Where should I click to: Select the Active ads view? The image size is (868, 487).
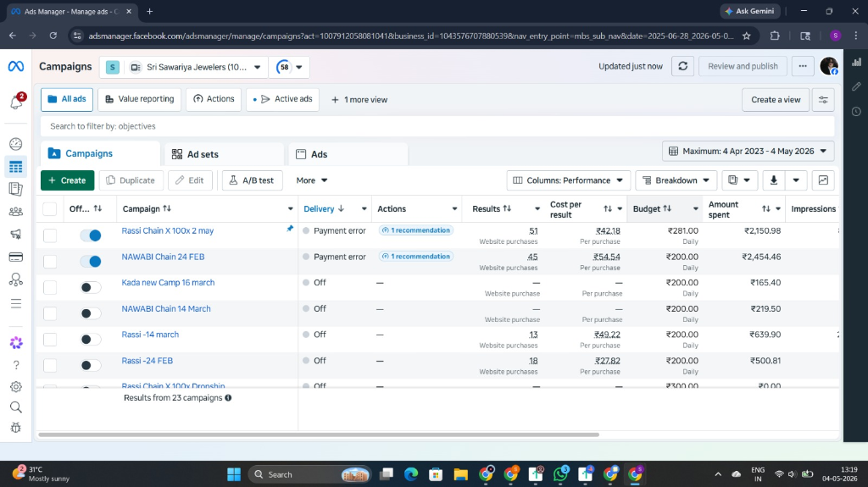(x=282, y=100)
